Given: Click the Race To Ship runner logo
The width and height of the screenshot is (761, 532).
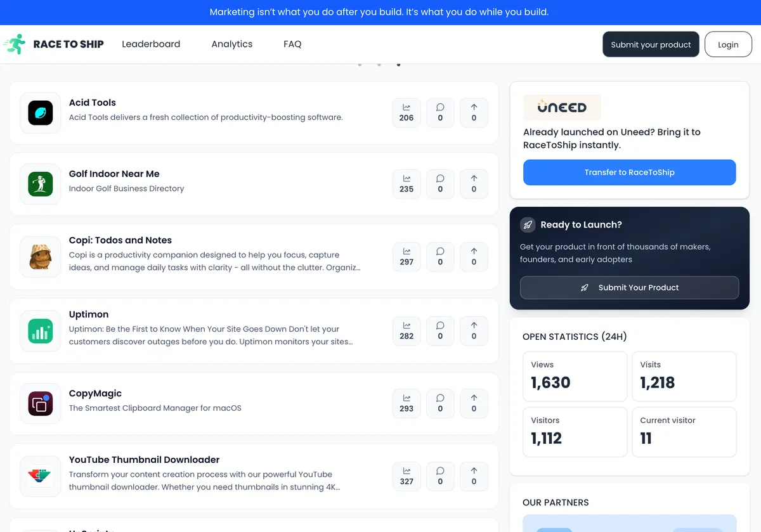Looking at the screenshot, I should pyautogui.click(x=14, y=44).
